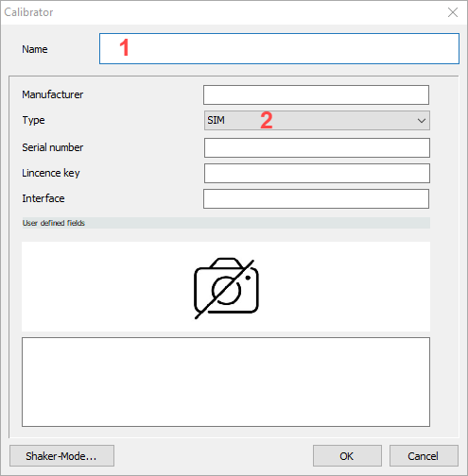This screenshot has height=476, width=468.
Task: Click the no-photo camera placeholder icon
Action: [226, 288]
